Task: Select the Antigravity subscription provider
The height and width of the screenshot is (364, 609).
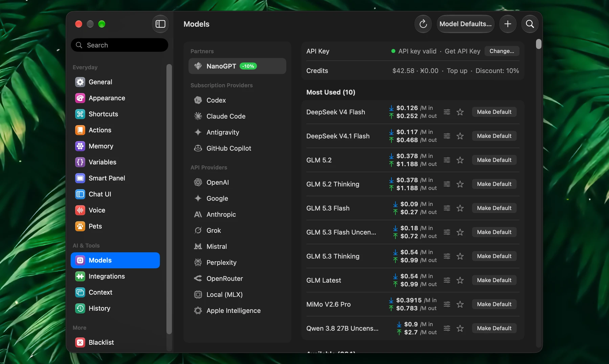Action: point(237,132)
